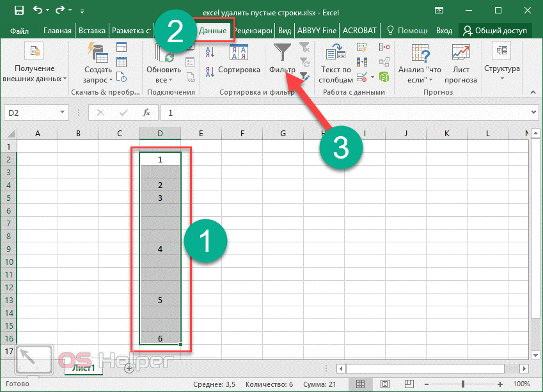Screen dimensions: 543x392
Task: Switch to Page Layout view
Action: click(385, 384)
